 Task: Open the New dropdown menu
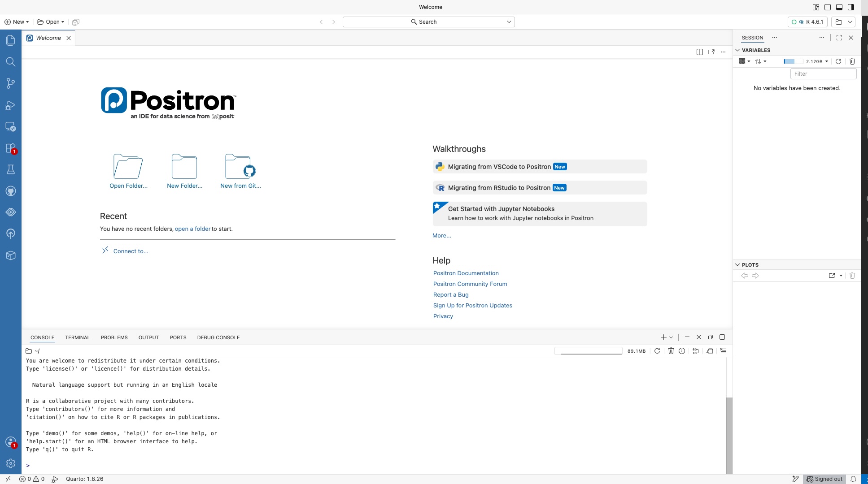(x=17, y=22)
